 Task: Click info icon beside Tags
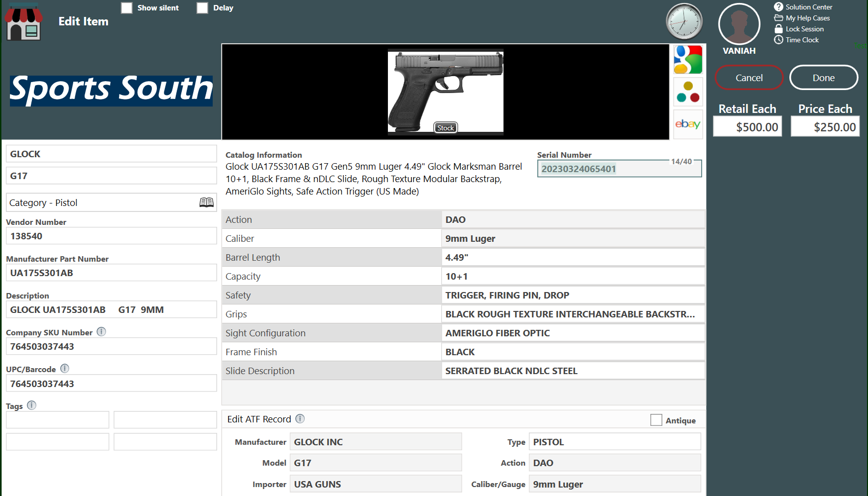31,405
